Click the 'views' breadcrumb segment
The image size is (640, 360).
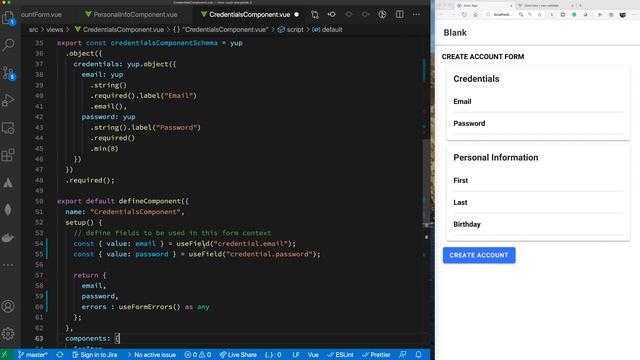click(55, 30)
